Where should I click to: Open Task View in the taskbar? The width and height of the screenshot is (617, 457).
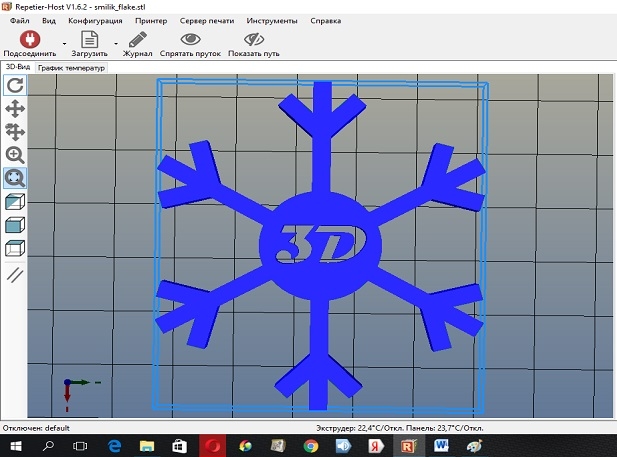click(80, 446)
